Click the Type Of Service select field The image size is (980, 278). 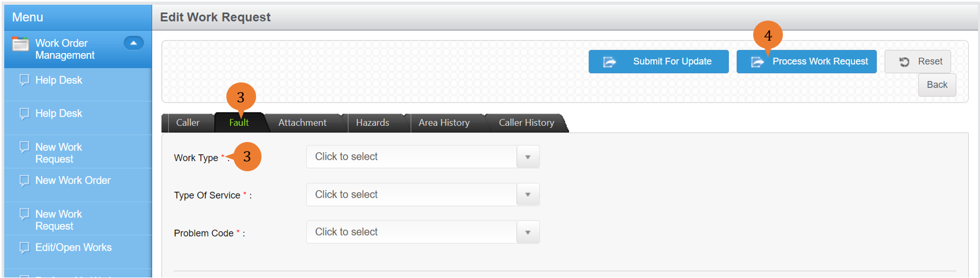(x=423, y=195)
